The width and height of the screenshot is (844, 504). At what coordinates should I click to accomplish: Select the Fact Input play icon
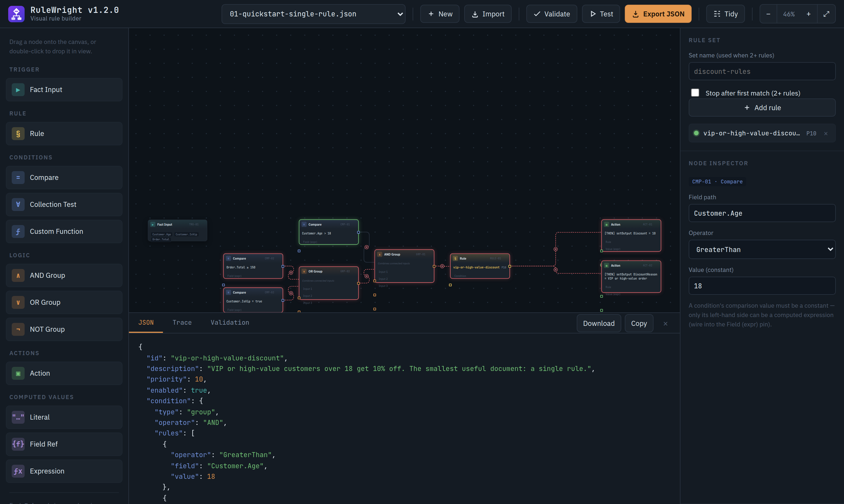[x=18, y=90]
